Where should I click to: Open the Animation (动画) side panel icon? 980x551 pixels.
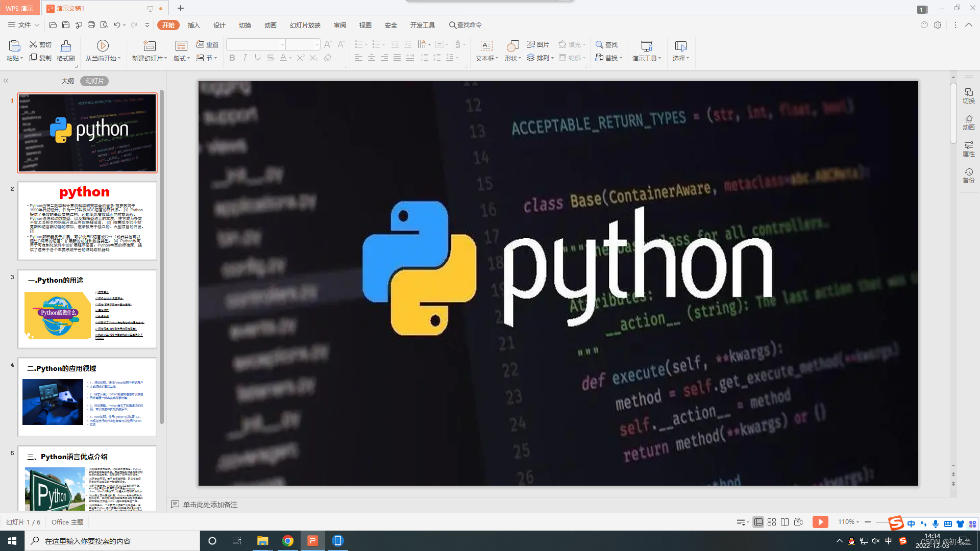pyautogui.click(x=968, y=122)
